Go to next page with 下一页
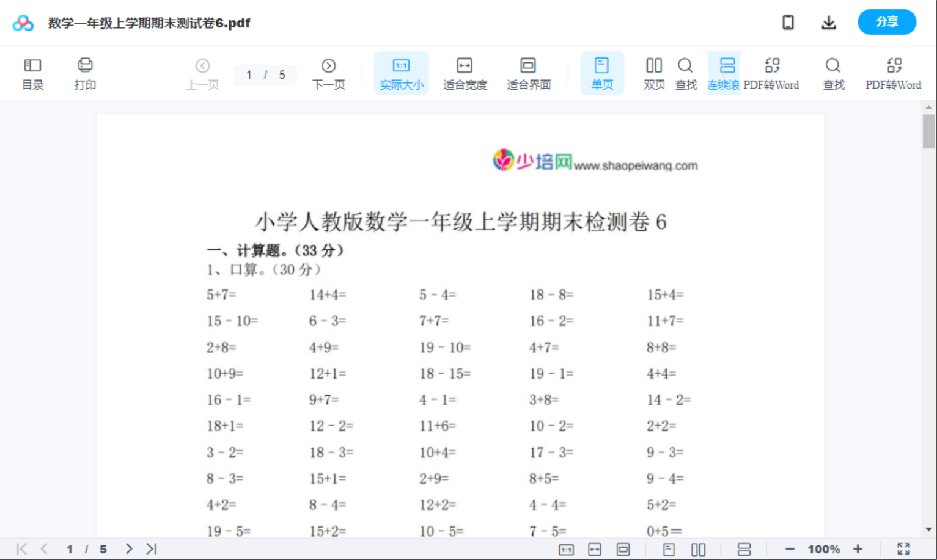Image resolution: width=937 pixels, height=560 pixels. click(x=328, y=73)
